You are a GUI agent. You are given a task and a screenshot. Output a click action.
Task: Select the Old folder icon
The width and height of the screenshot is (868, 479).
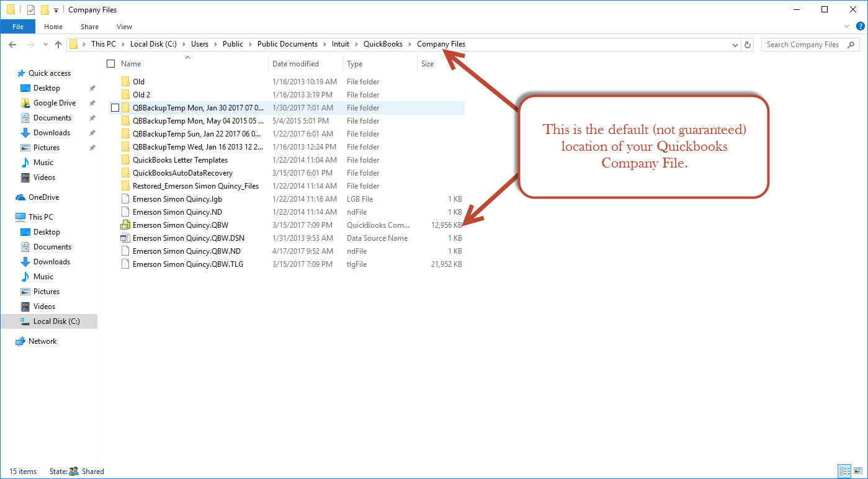125,81
